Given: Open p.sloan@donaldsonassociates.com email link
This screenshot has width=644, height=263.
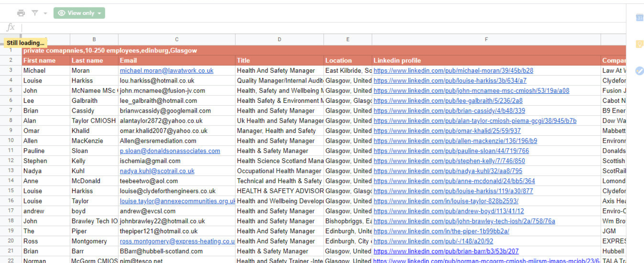Looking at the screenshot, I should (x=170, y=151).
